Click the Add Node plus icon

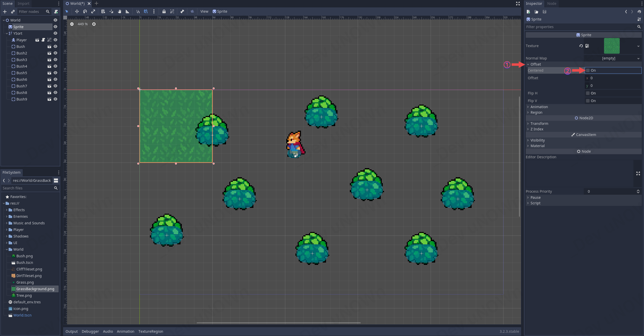point(5,12)
